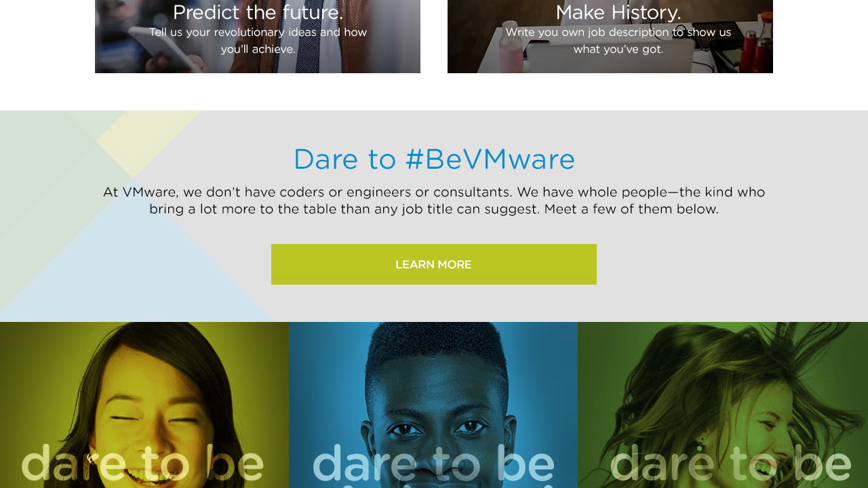Select the green-tinted laughing woman tile
The image size is (868, 488).
(723, 405)
